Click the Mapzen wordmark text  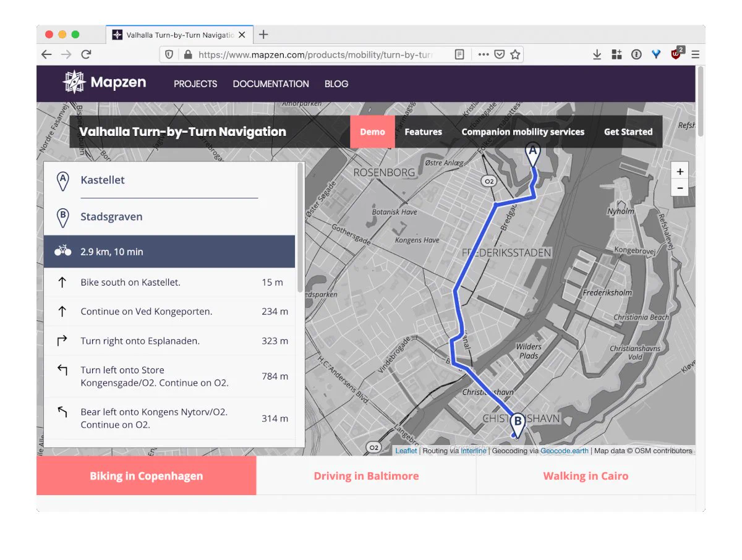coord(118,83)
